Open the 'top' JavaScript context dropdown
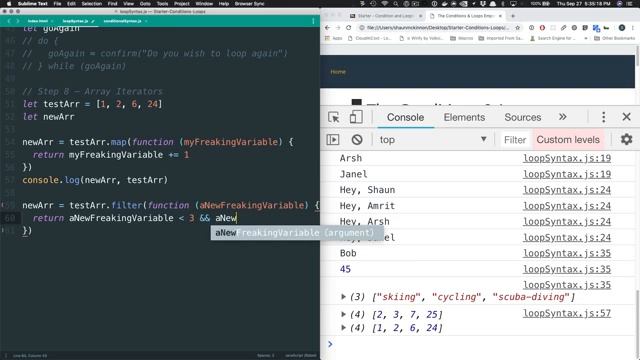 [x=433, y=140]
